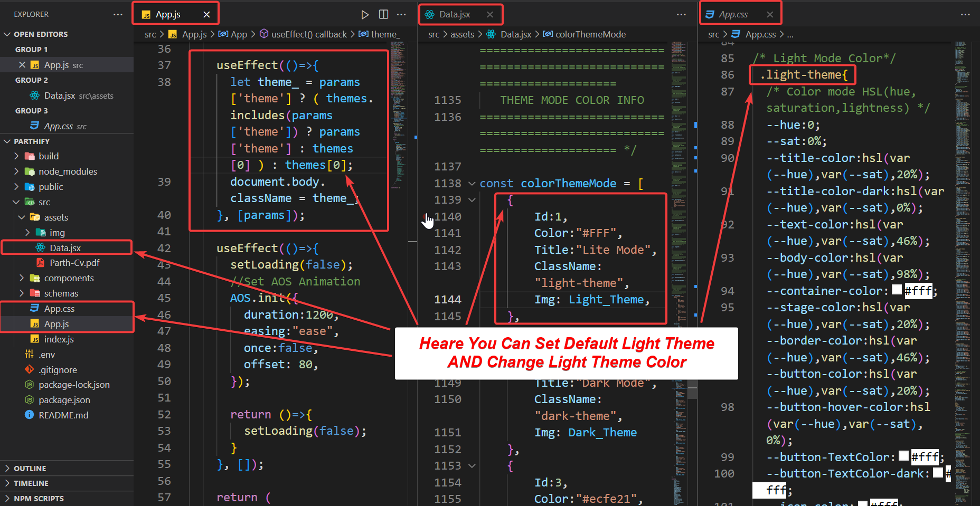
Task: Switch to the App.css tab
Action: tap(737, 14)
